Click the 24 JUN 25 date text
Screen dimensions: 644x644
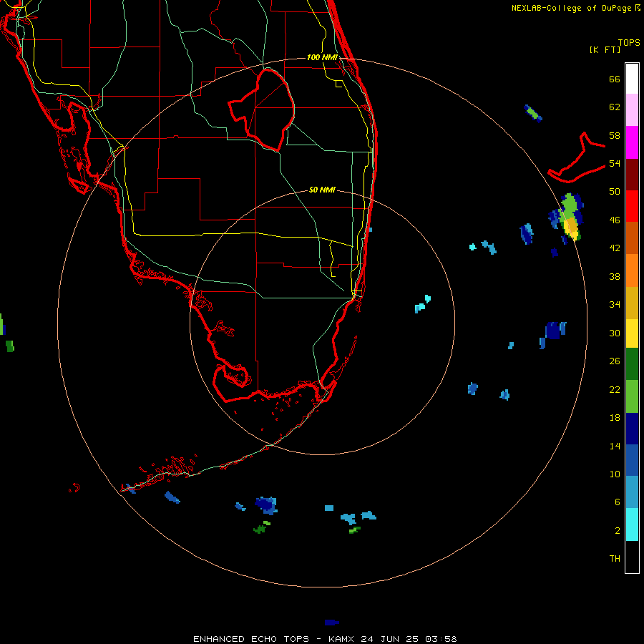pyautogui.click(x=390, y=639)
